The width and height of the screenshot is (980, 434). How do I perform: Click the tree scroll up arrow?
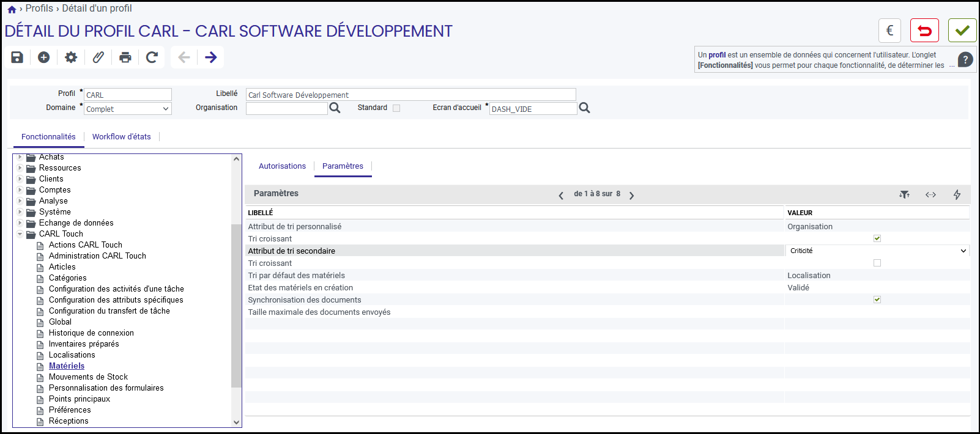coord(237,159)
